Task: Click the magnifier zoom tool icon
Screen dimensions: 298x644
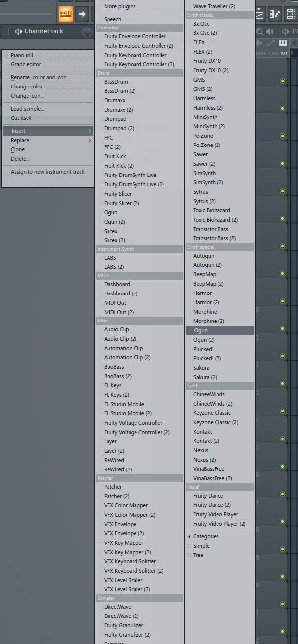Action: (x=259, y=32)
